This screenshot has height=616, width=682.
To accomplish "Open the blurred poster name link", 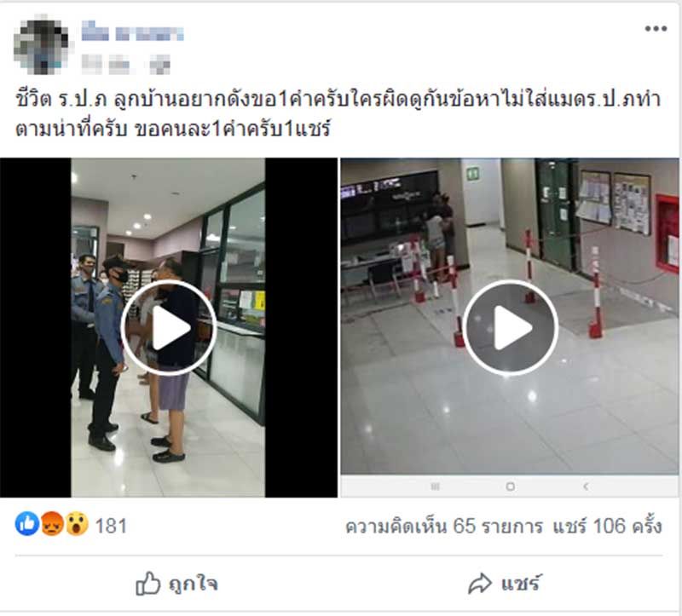I will (x=133, y=32).
